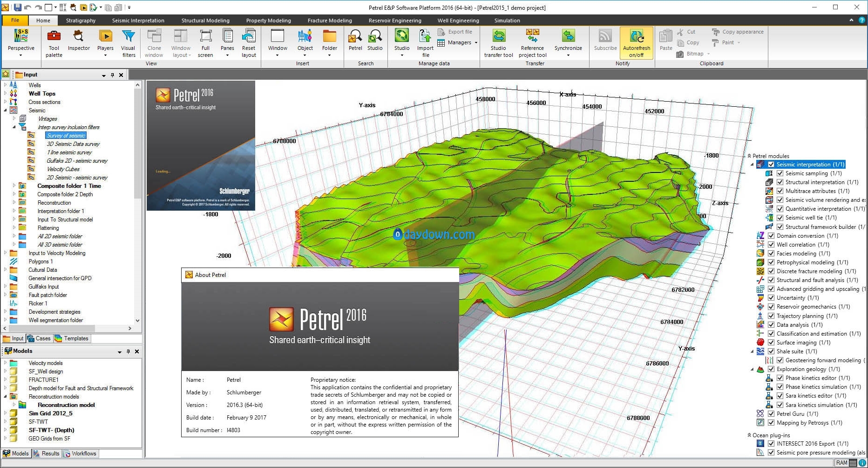Expand the Velocity models node

pos(6,363)
